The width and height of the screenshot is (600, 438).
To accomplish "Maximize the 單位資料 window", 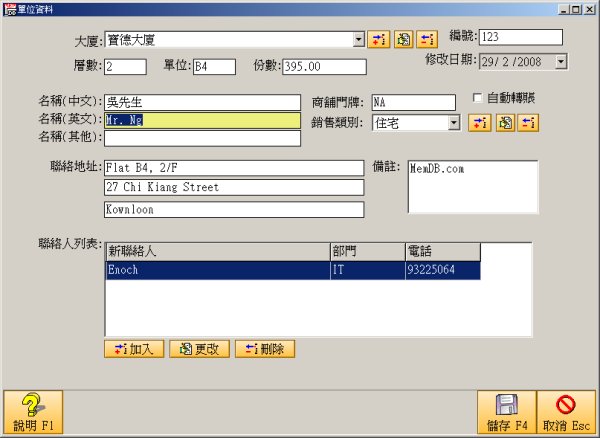I will 576,9.
